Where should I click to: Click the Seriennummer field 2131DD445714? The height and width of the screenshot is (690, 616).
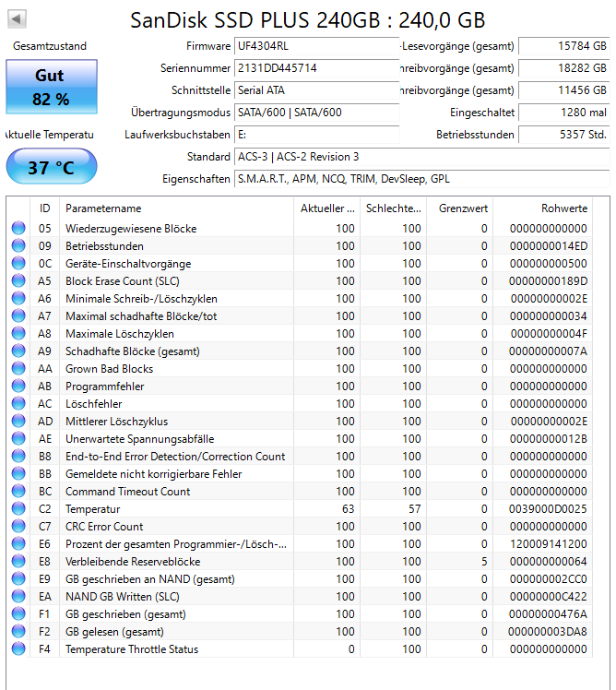coord(317,68)
